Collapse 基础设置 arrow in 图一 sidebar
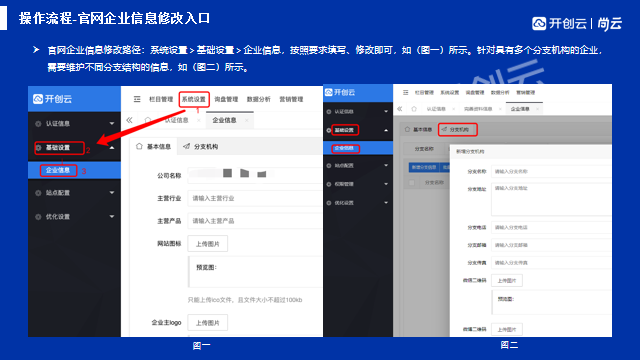This screenshot has height=360, width=640. [111, 147]
